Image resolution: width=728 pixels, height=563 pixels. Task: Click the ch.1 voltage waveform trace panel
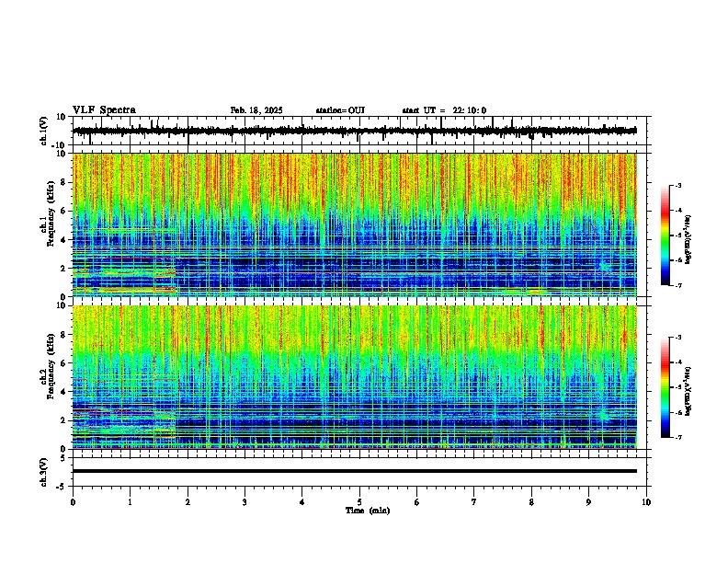coord(361,131)
